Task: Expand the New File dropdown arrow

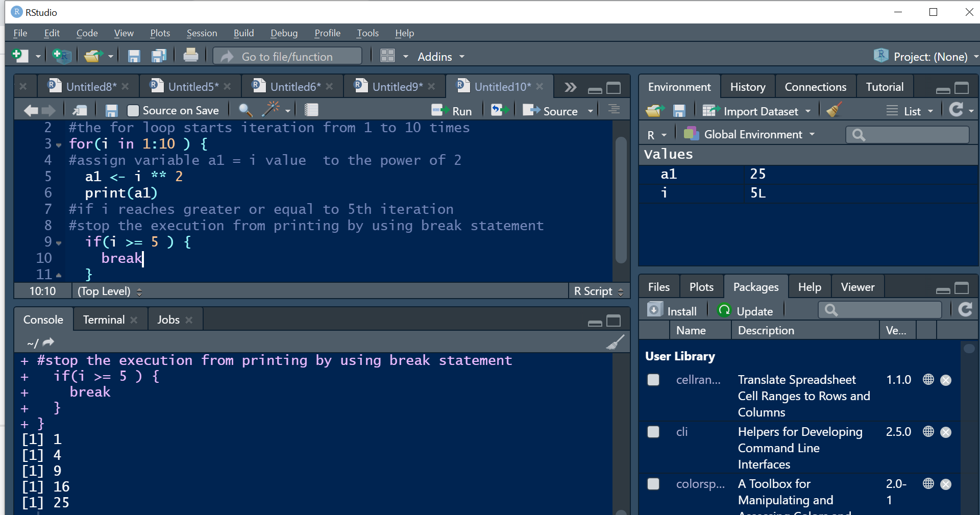Action: (38, 56)
